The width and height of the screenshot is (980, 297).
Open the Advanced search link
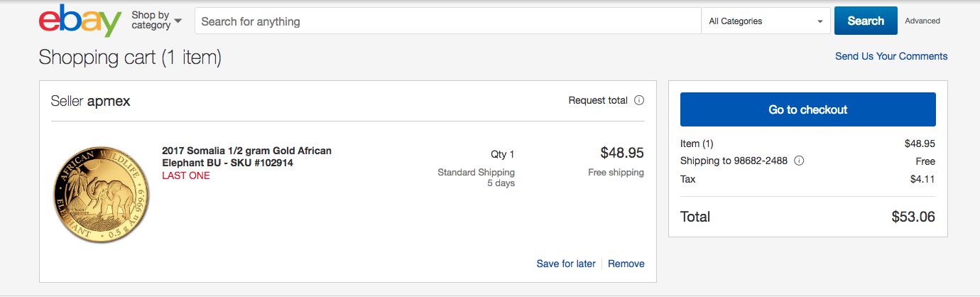[922, 21]
